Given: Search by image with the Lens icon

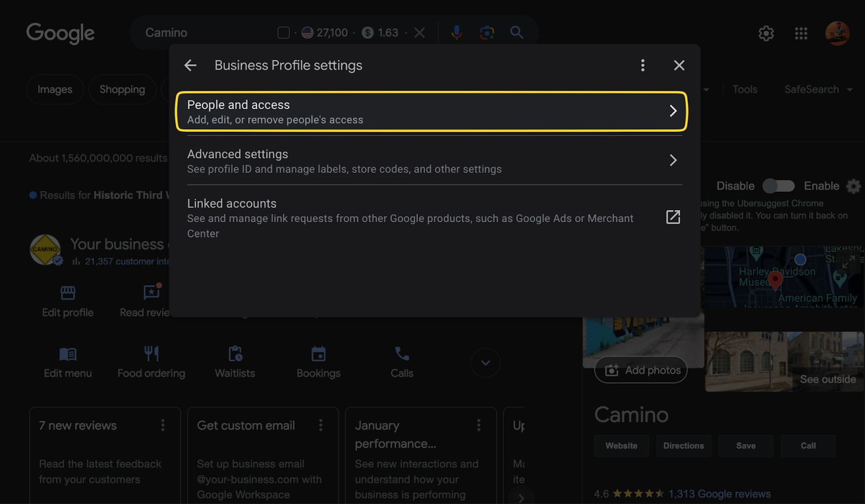Looking at the screenshot, I should coord(487,33).
